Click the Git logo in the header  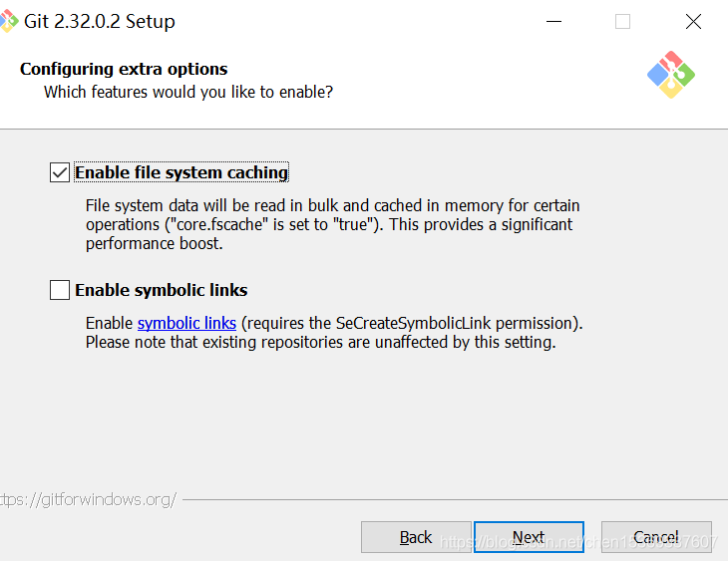(670, 75)
